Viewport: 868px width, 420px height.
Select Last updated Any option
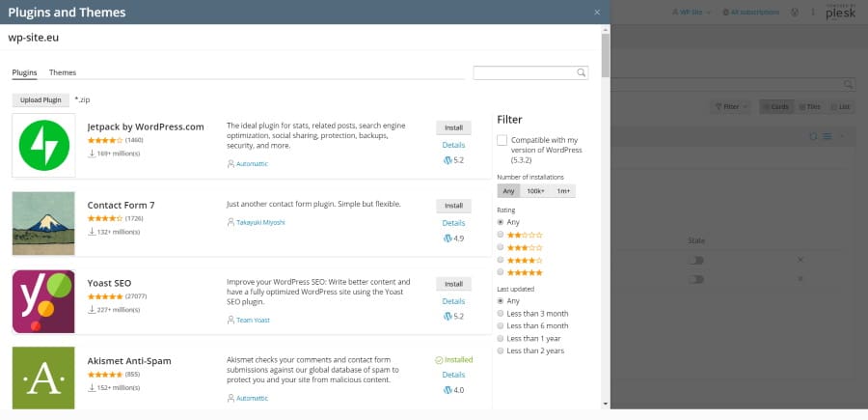[501, 301]
